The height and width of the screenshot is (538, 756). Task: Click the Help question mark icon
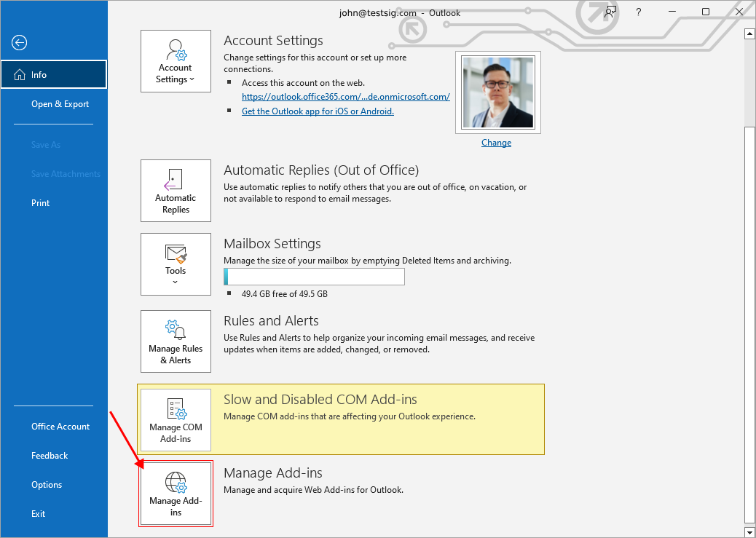click(x=638, y=12)
